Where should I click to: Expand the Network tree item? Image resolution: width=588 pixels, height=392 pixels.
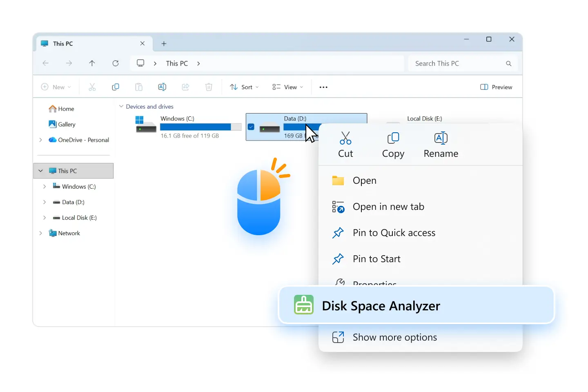[40, 233]
